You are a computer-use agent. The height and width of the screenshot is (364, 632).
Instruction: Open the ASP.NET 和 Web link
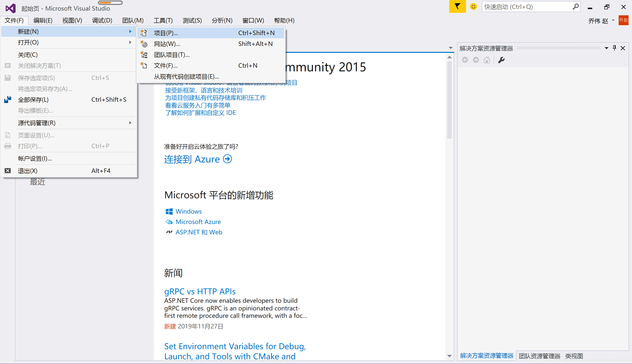coord(199,232)
